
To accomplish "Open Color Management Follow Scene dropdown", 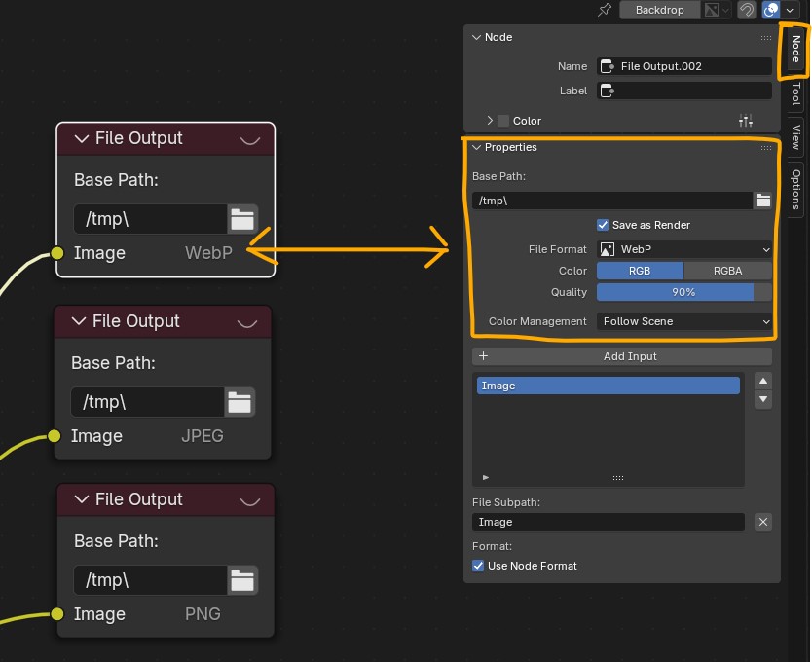I will tap(684, 321).
